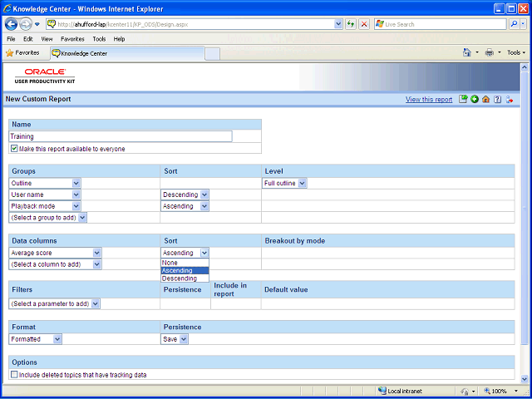The image size is (532, 399).
Task: Open Print button dropdown arrow
Action: [x=499, y=52]
